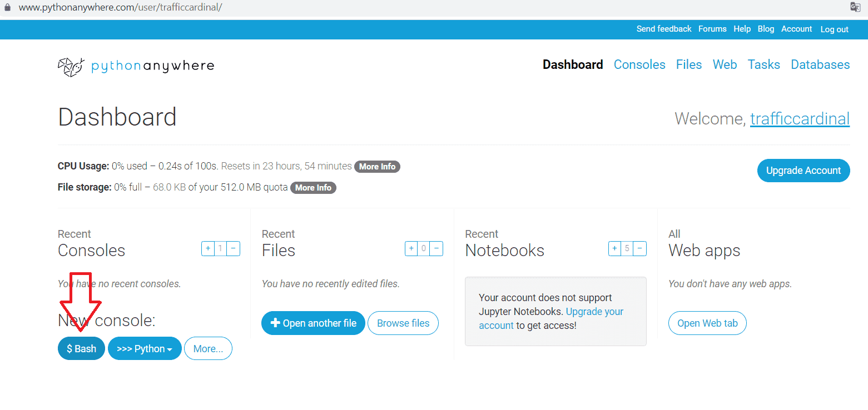This screenshot has height=410, width=868.
Task: Open the Consoles navigation tab
Action: pyautogui.click(x=639, y=64)
